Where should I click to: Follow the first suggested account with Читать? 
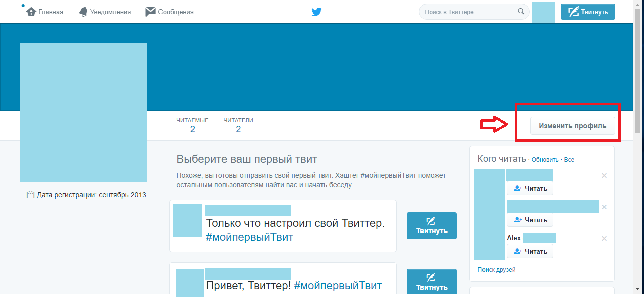point(530,188)
